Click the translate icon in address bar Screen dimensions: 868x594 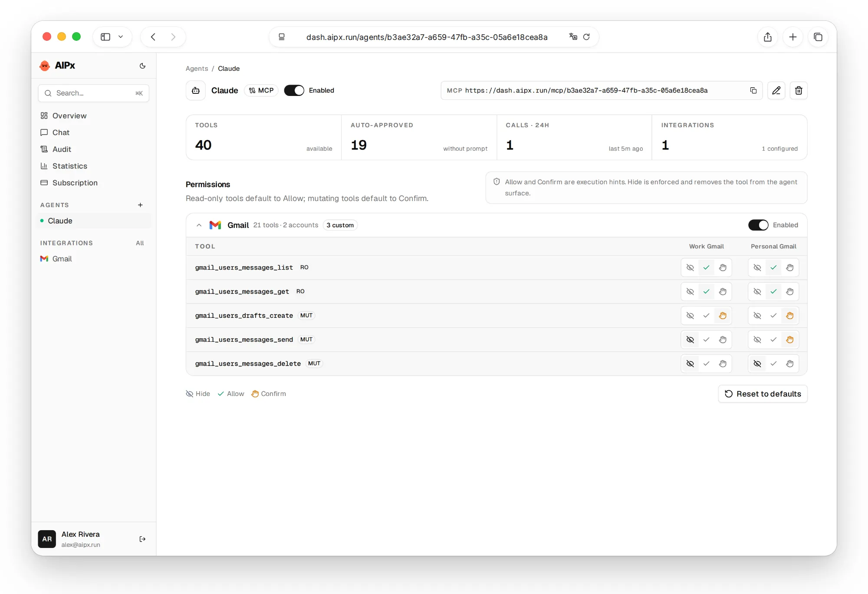(x=573, y=37)
